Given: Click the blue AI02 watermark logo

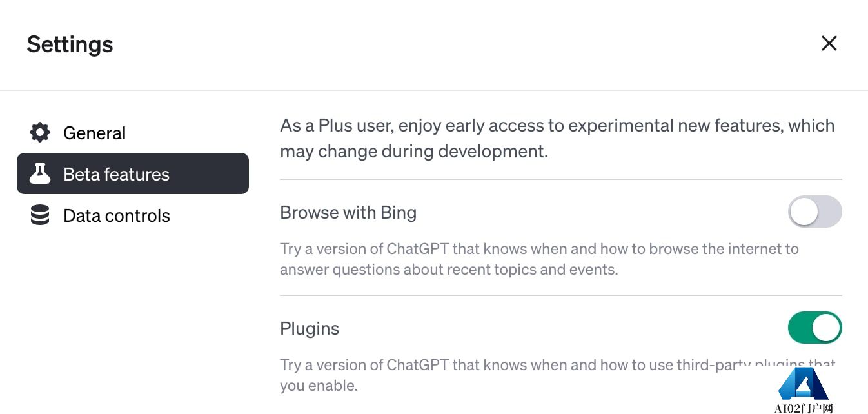Looking at the screenshot, I should (803, 384).
